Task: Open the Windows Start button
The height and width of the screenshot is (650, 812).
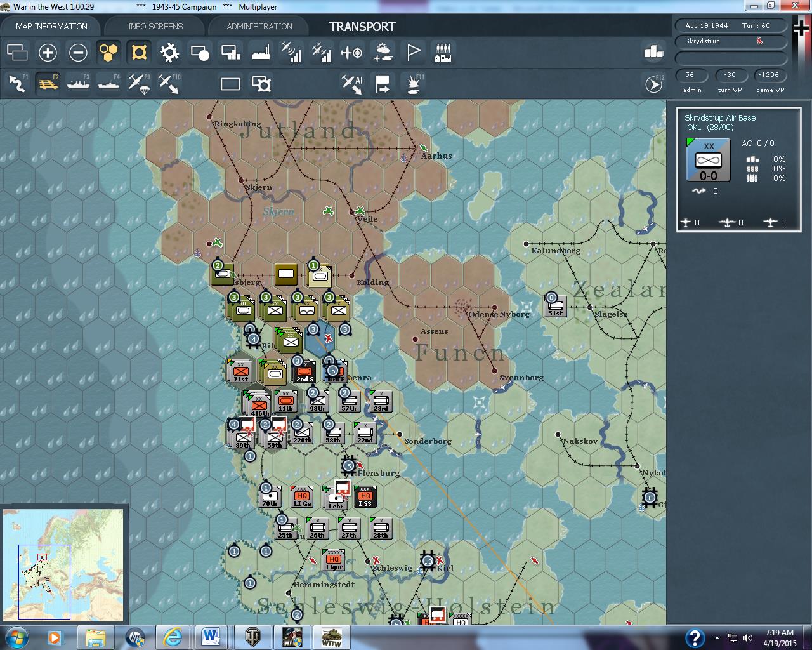Action: [x=16, y=637]
